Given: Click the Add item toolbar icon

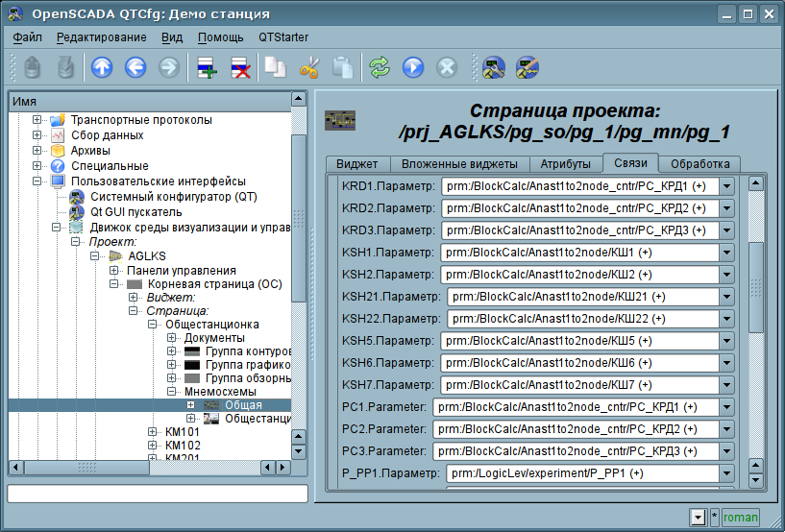Looking at the screenshot, I should click(207, 67).
